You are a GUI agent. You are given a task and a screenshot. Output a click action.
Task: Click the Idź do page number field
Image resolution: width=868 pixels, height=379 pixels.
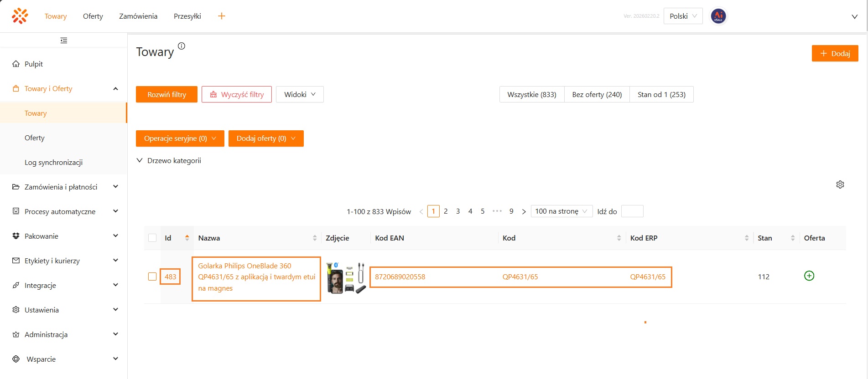coord(632,211)
